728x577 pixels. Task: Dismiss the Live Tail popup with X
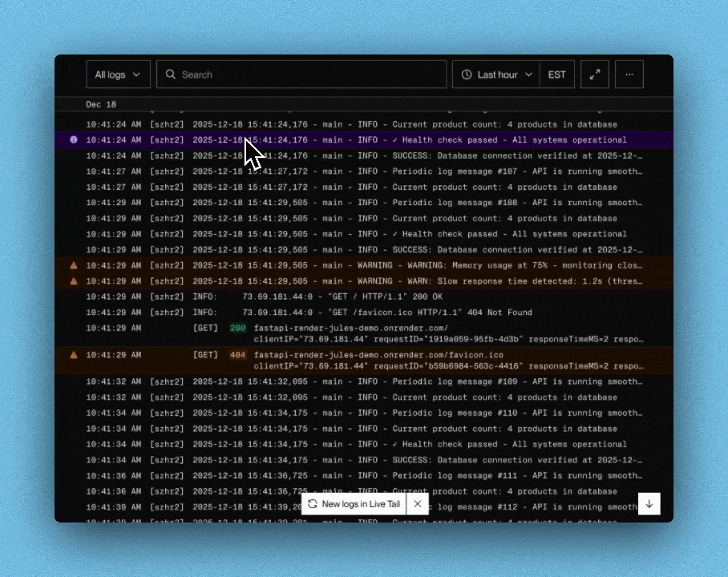[417, 503]
